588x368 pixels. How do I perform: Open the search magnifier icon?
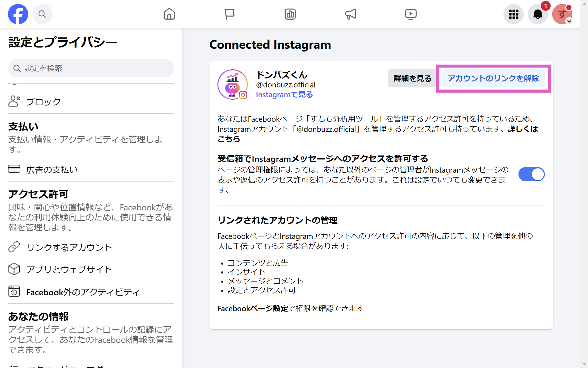click(x=42, y=14)
